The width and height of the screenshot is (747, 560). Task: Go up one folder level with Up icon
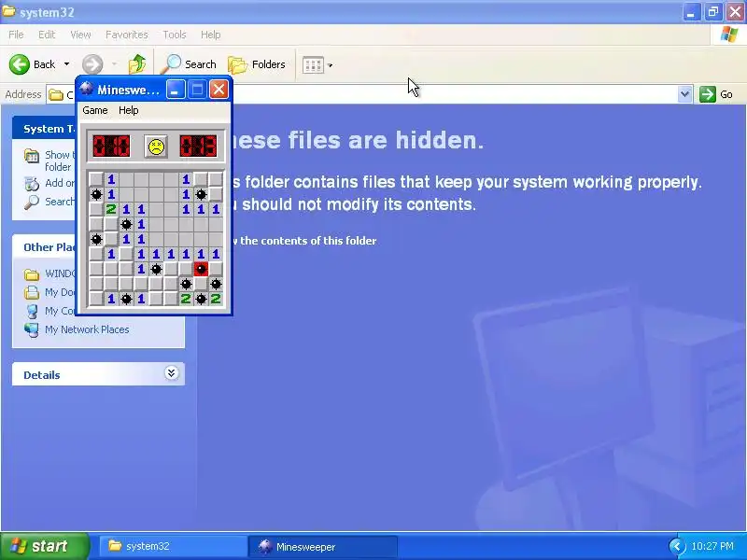[x=137, y=63]
